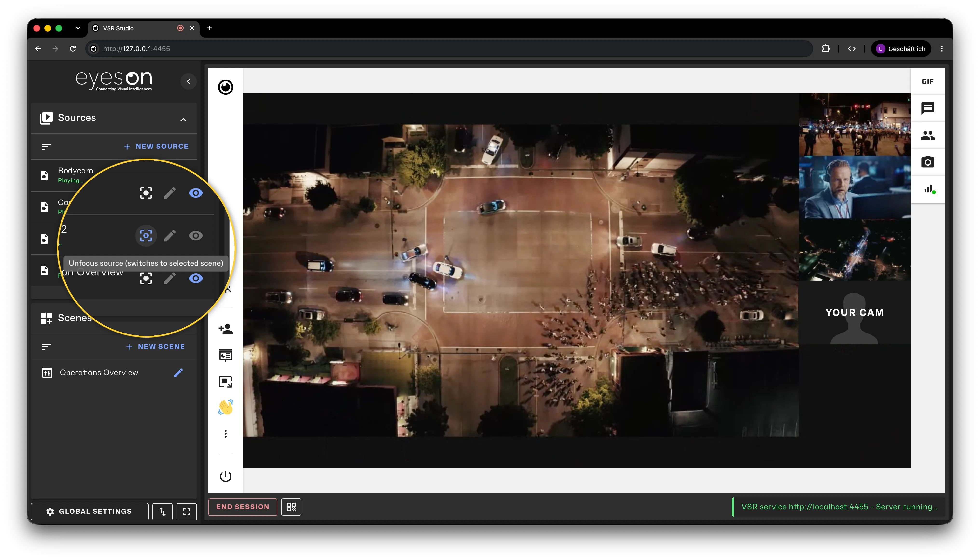Collapse the Sources panel chevron
Viewport: 980px width, 560px height.
click(x=183, y=120)
